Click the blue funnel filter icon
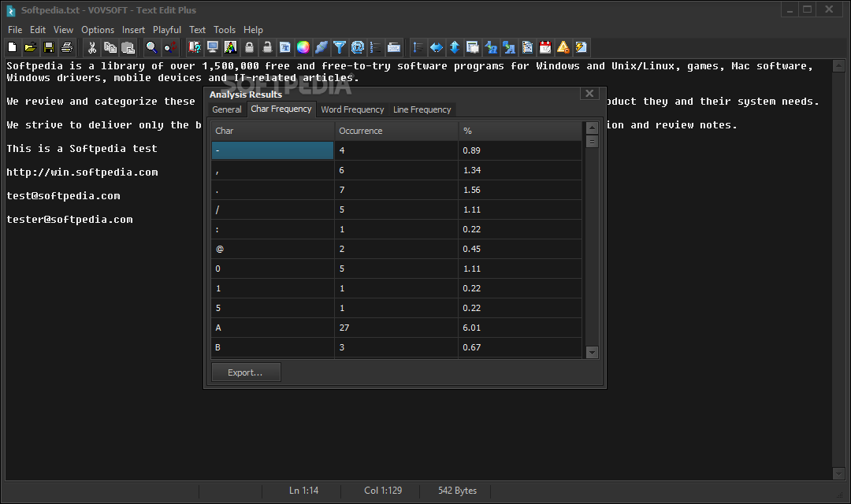 (340, 47)
